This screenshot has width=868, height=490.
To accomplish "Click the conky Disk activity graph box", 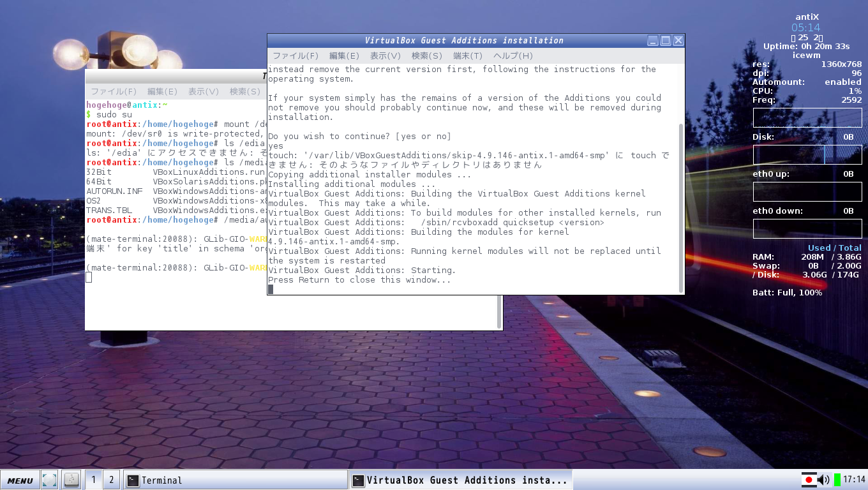I will tap(807, 155).
